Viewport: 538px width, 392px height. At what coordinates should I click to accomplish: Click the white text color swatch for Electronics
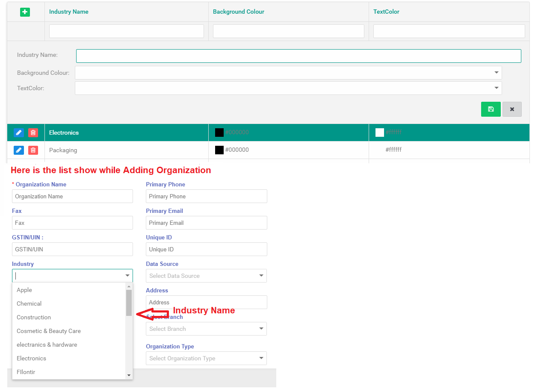(379, 133)
